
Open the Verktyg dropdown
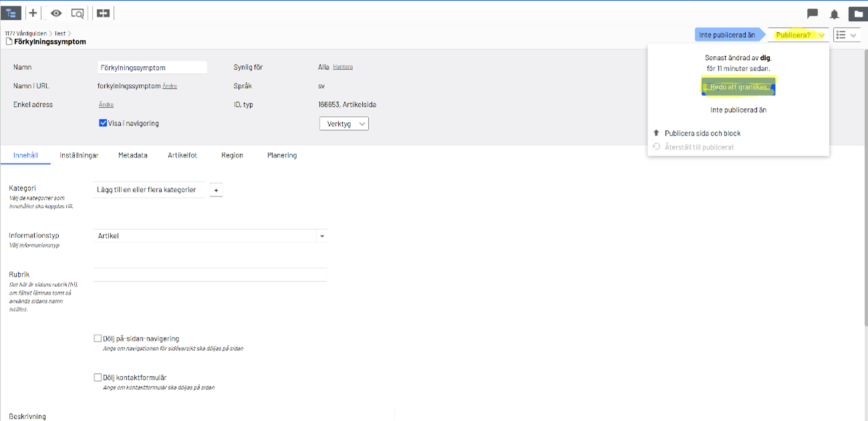[343, 124]
